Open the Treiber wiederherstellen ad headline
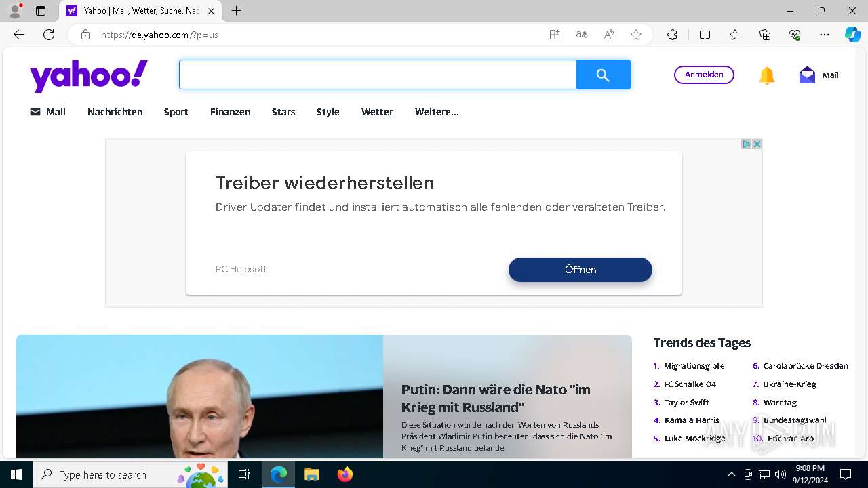Screen dimensions: 868x488 pyautogui.click(x=325, y=183)
